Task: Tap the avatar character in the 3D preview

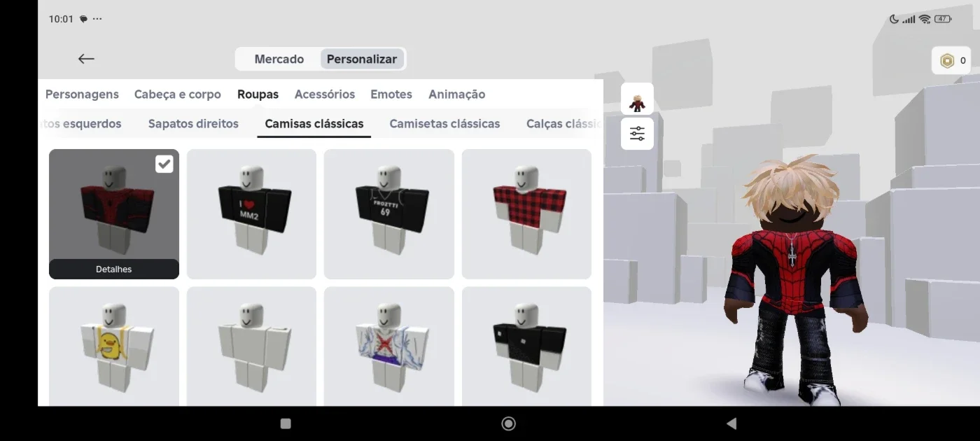Action: click(x=794, y=280)
